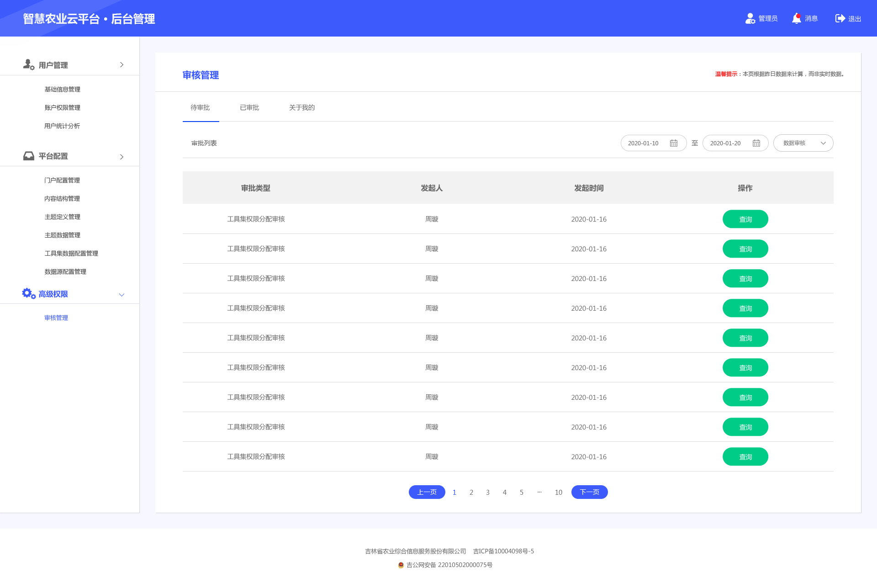Click the police badge icon in footer
The height and width of the screenshot is (588, 877).
(401, 565)
